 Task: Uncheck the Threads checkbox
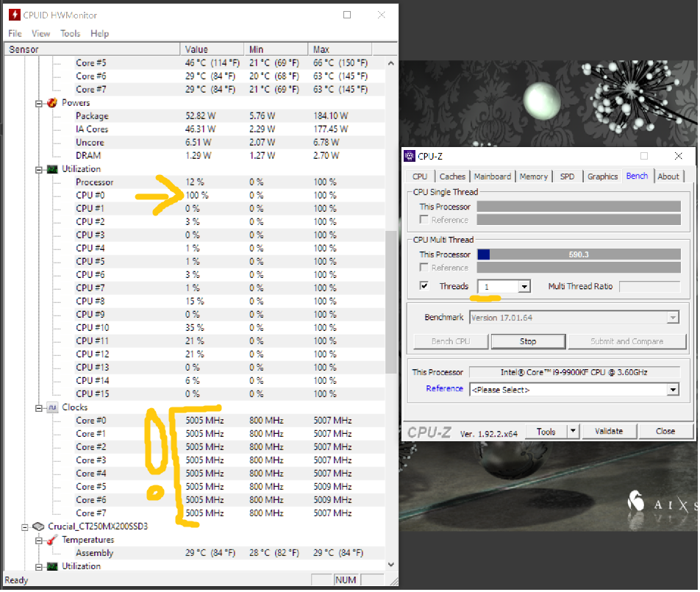(424, 286)
